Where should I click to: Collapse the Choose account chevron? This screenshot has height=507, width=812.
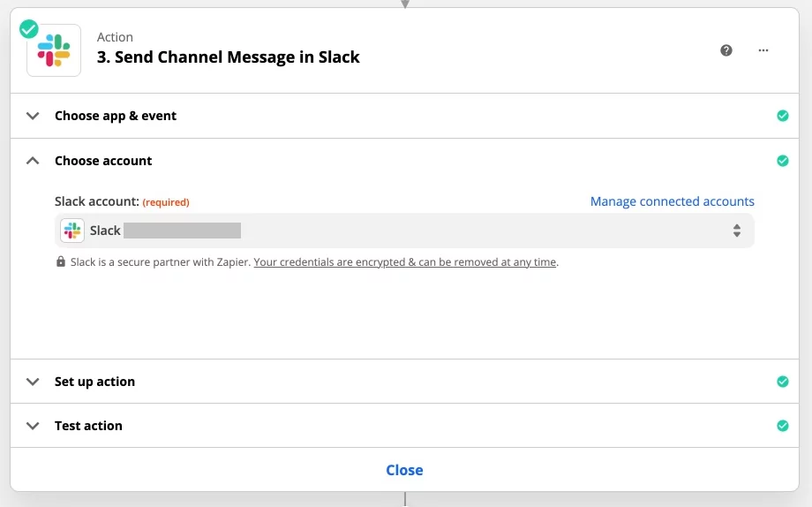(x=33, y=161)
